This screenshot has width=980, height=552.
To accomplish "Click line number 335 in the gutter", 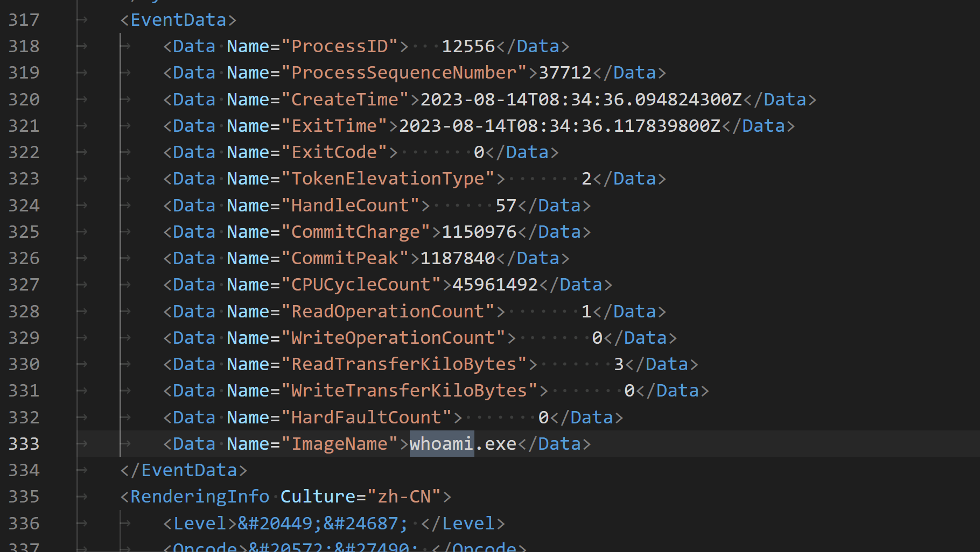I will pos(24,497).
